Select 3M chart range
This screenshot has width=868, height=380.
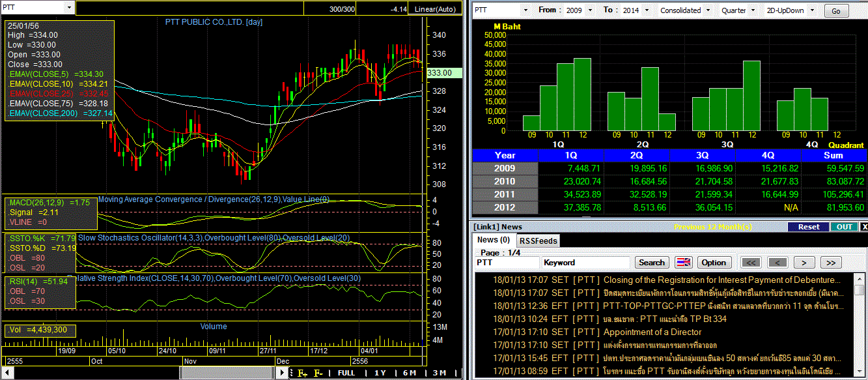(x=440, y=373)
